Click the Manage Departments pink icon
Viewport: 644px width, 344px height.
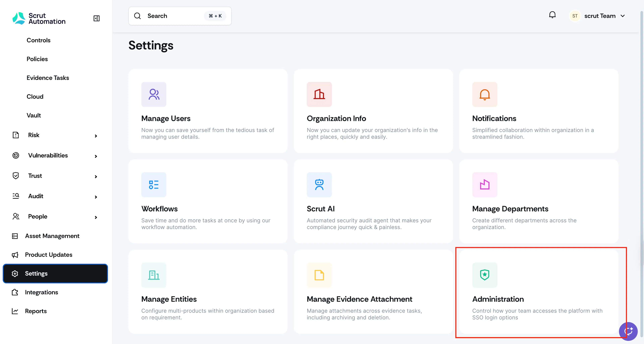(x=485, y=184)
